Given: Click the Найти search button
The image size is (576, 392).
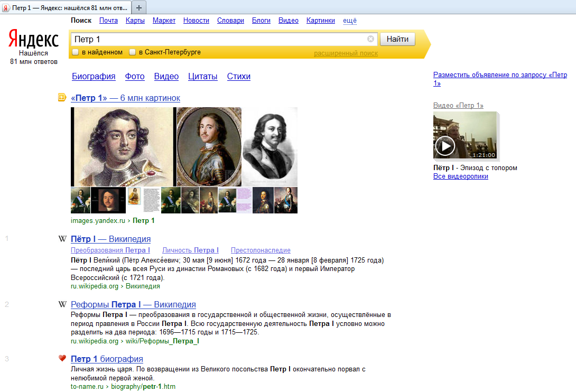Looking at the screenshot, I should [397, 39].
